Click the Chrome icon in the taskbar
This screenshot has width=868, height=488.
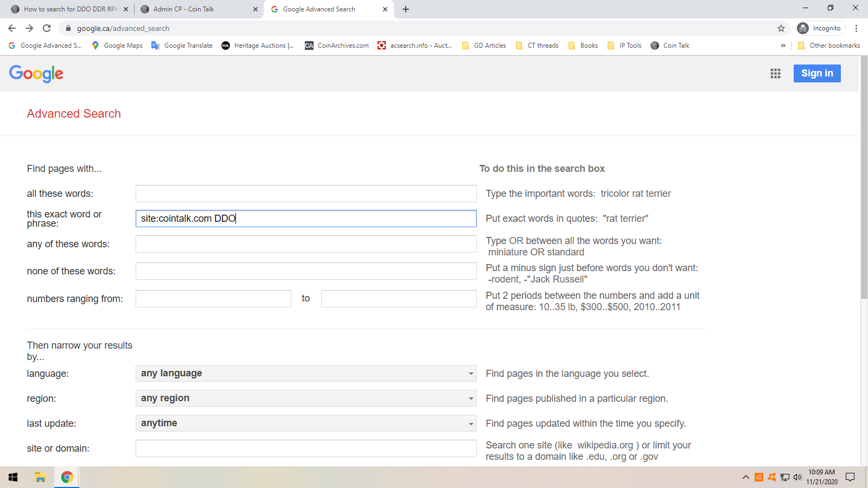click(67, 477)
